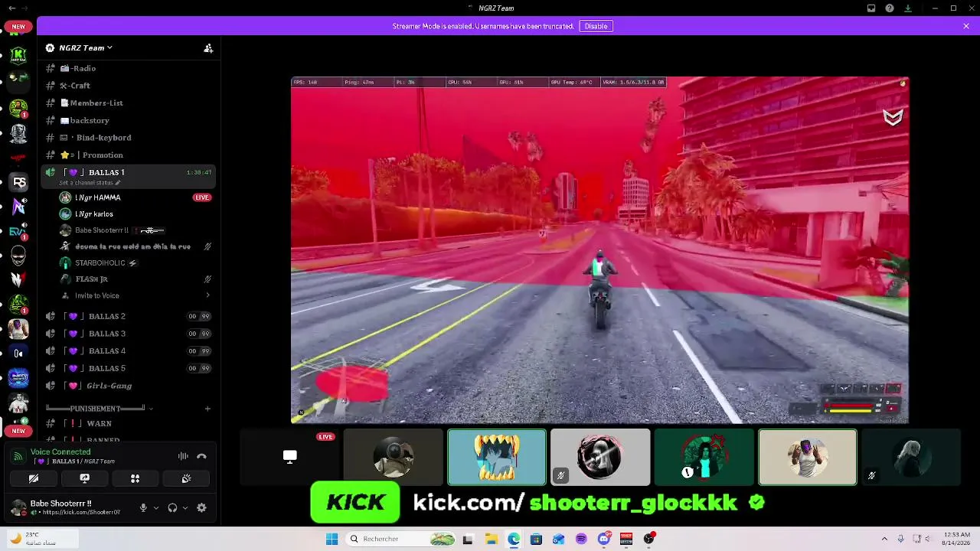Screen dimensions: 980x551
Task: Select the gray muted participant tile
Action: 600,457
